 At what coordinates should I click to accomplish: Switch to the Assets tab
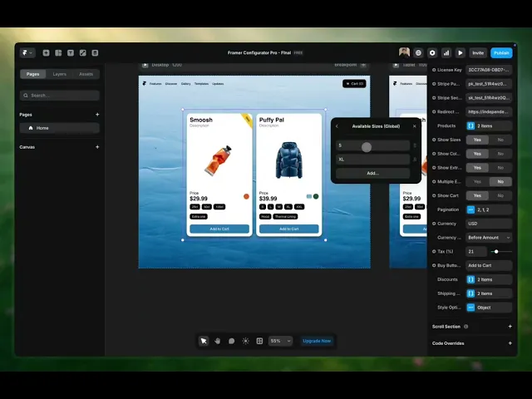point(86,74)
